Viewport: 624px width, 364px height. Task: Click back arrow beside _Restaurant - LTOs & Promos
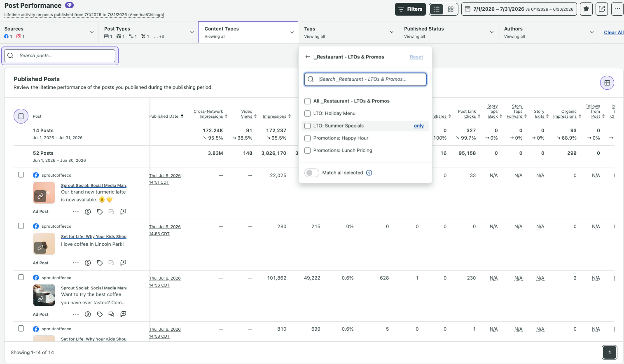click(x=308, y=57)
